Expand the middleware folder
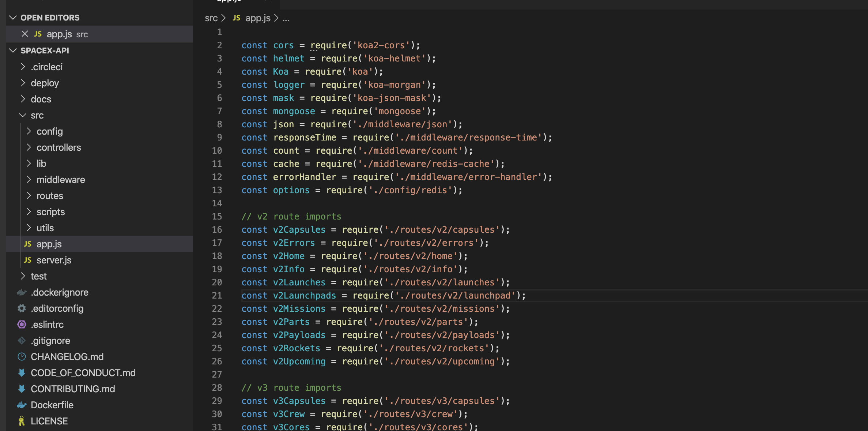The width and height of the screenshot is (868, 431). click(29, 180)
